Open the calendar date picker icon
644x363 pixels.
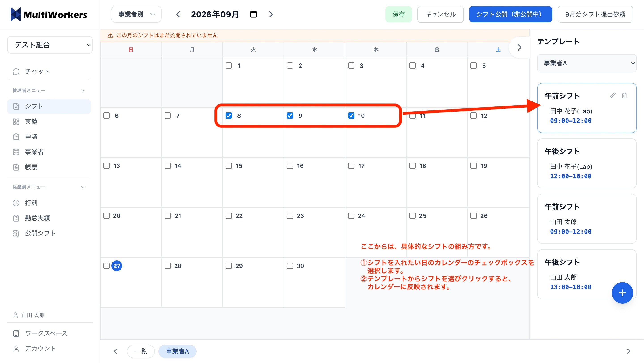[x=254, y=14]
